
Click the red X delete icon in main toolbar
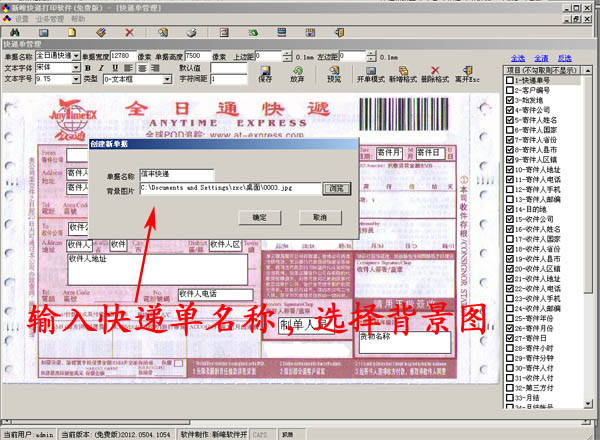[129, 33]
